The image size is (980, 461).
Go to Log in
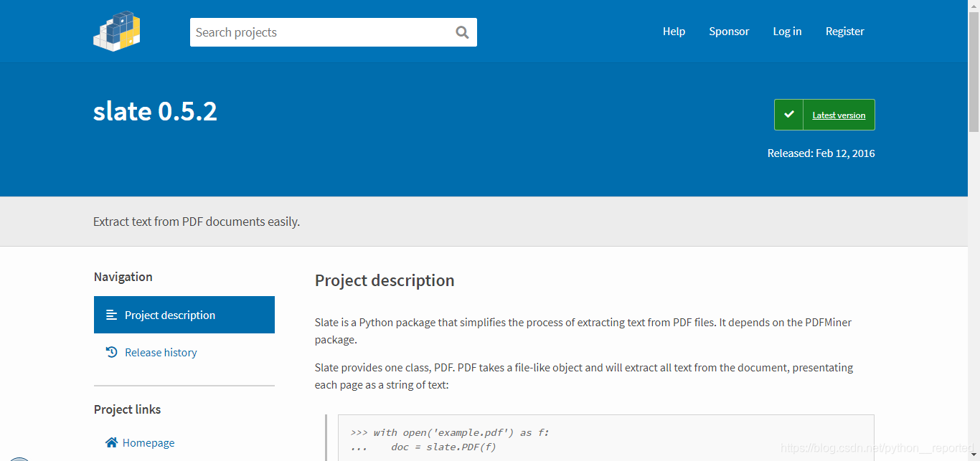tap(787, 31)
